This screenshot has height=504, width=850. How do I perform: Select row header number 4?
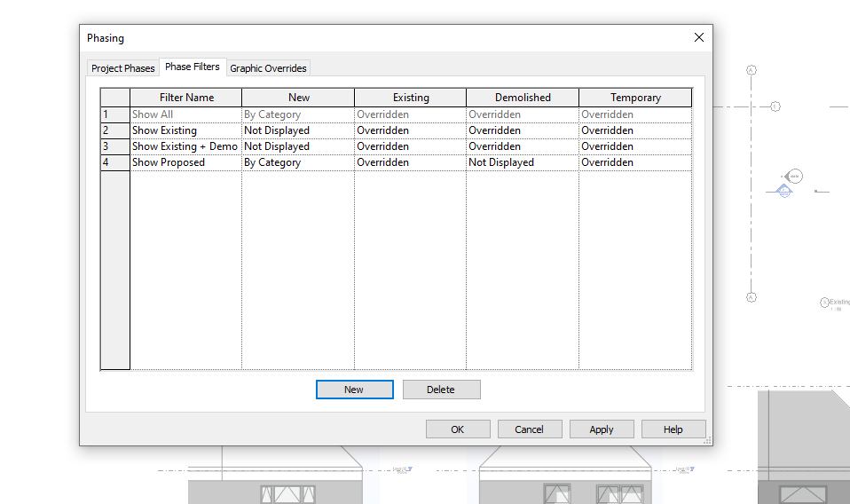pos(115,162)
